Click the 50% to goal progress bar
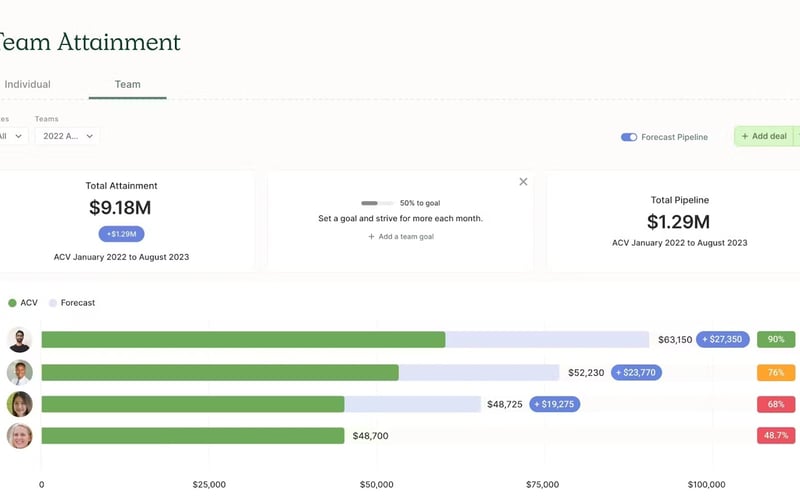 pyautogui.click(x=377, y=203)
